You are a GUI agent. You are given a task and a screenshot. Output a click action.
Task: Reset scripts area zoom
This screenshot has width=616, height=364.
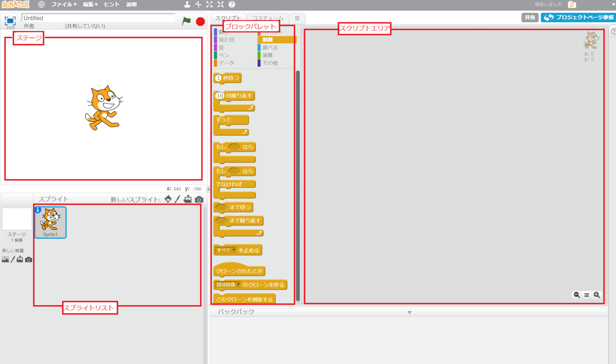(x=587, y=295)
